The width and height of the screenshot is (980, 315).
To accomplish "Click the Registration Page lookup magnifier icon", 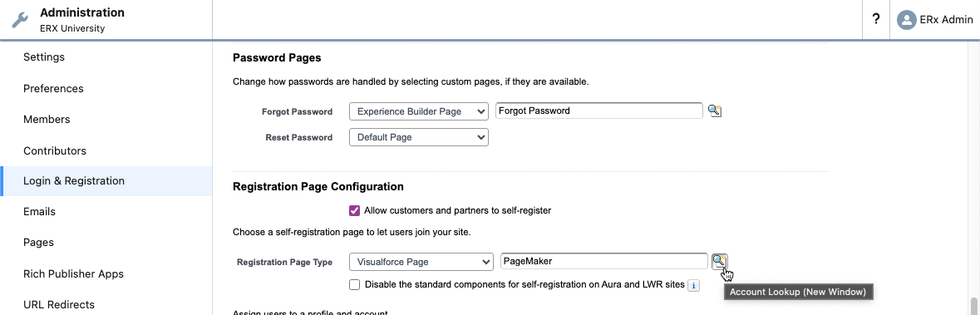I will click(x=719, y=261).
